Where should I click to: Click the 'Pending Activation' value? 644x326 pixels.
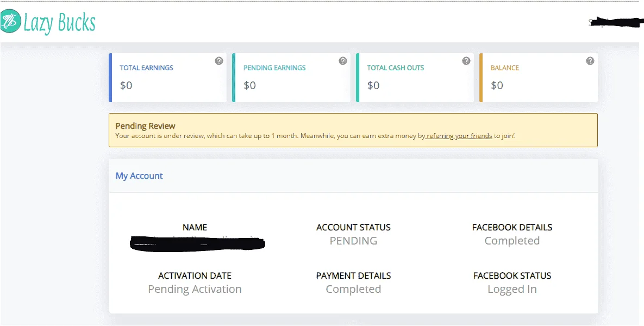195,289
